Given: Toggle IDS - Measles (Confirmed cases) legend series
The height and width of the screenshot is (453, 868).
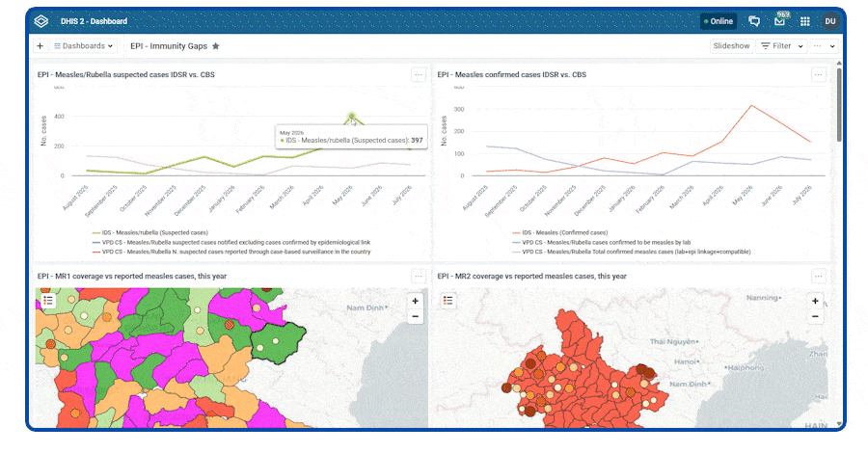Looking at the screenshot, I should [x=559, y=233].
